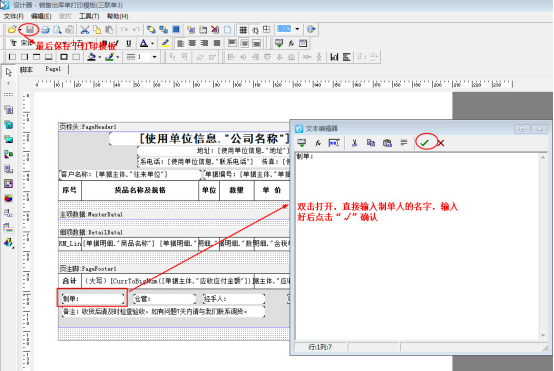Select the arrow pointer tool in sidebar
The image size is (554, 371).
8,72
